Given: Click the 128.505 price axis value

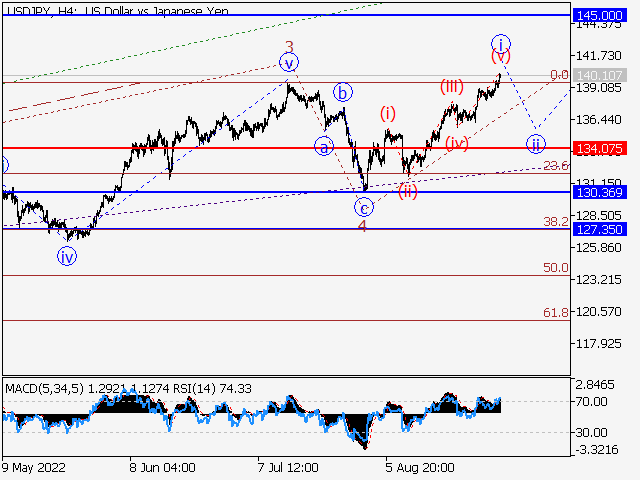Looking at the screenshot, I should tap(598, 216).
